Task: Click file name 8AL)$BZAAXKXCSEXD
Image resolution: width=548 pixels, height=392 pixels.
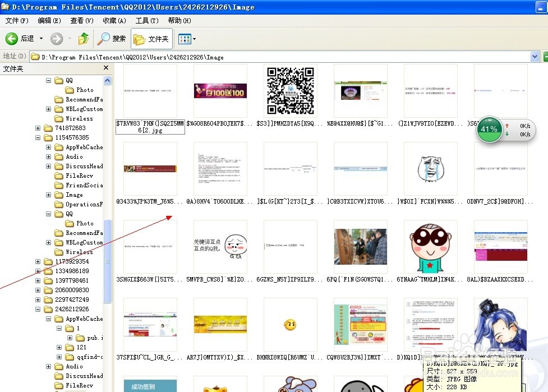Action: 500,279
